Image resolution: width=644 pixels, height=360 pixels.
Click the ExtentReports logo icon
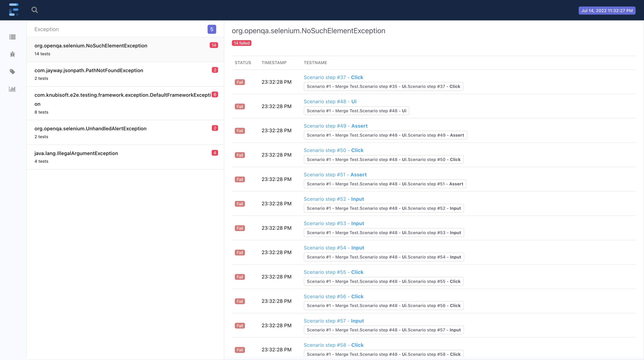coord(14,10)
